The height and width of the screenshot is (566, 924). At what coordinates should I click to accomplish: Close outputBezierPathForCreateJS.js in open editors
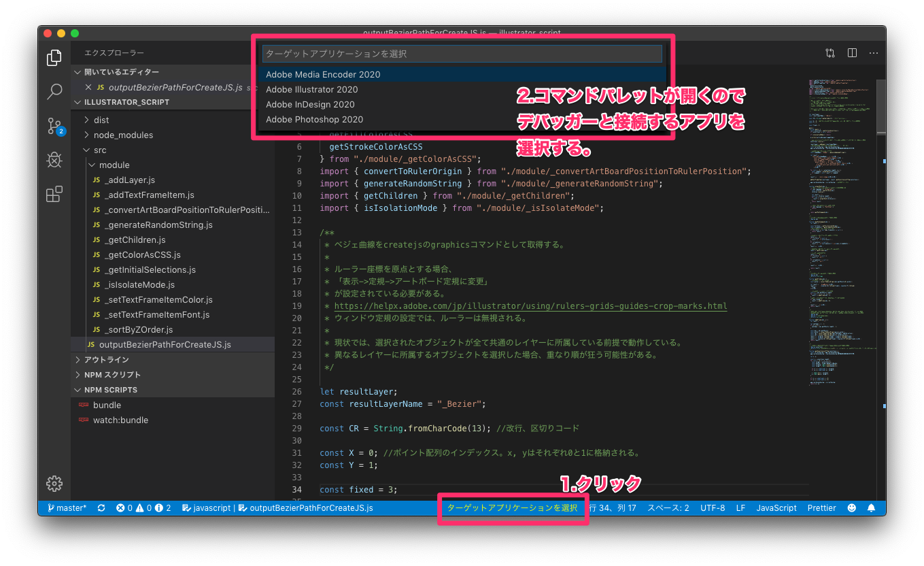(x=88, y=87)
